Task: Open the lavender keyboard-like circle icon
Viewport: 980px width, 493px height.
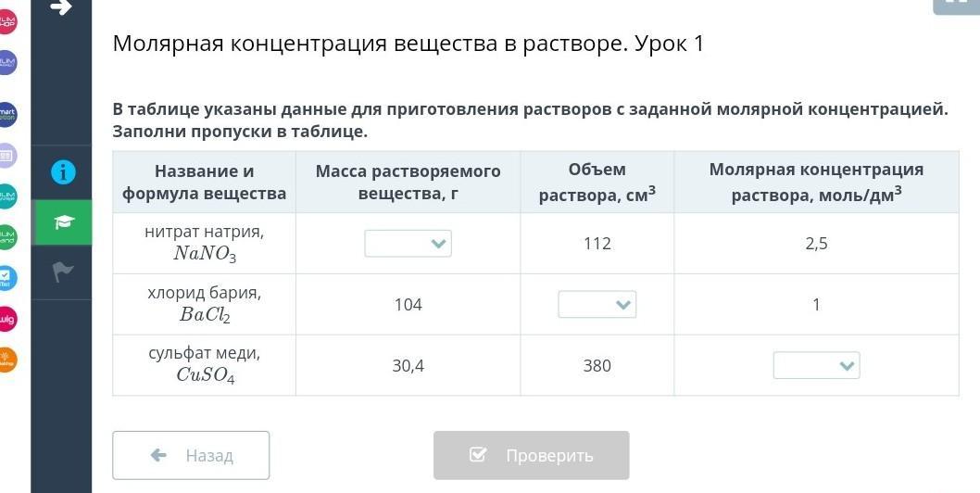Action: (x=6, y=155)
